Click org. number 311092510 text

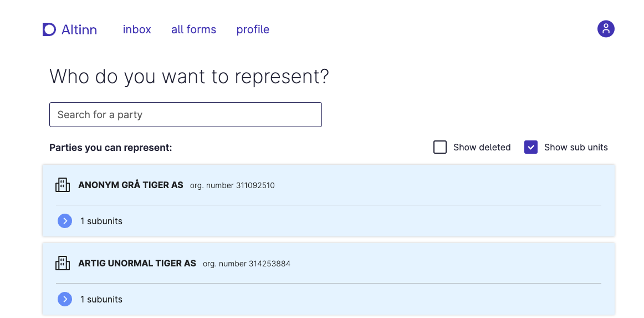[232, 185]
